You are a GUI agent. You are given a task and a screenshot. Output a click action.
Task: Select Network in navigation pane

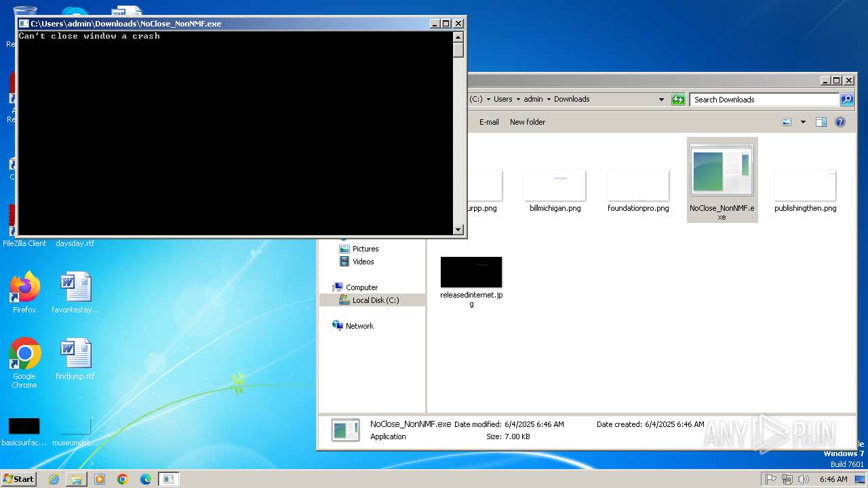353,326
